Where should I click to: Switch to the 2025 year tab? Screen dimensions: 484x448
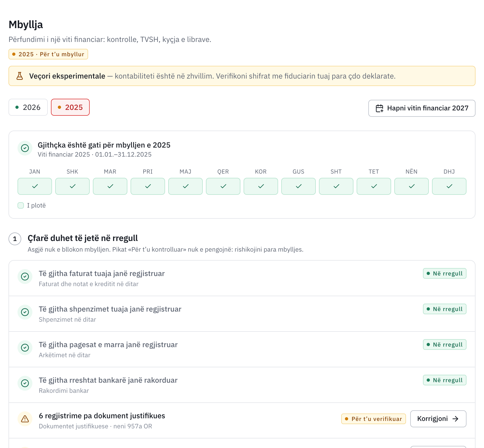[x=70, y=107]
